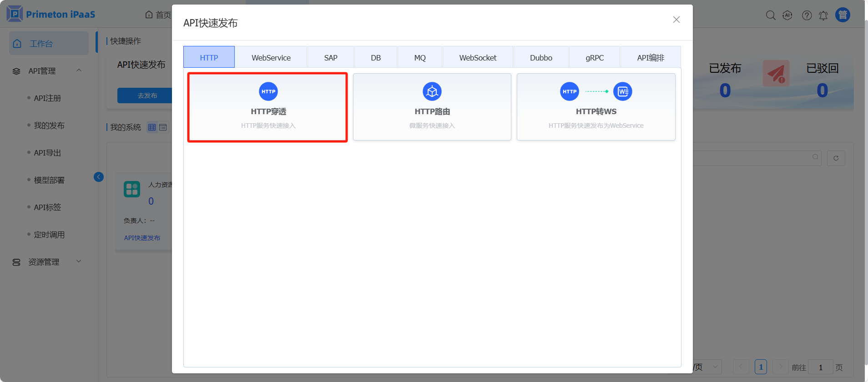Viewport: 868px width, 382px height.
Task: Open the help question mark icon
Action: 807,15
